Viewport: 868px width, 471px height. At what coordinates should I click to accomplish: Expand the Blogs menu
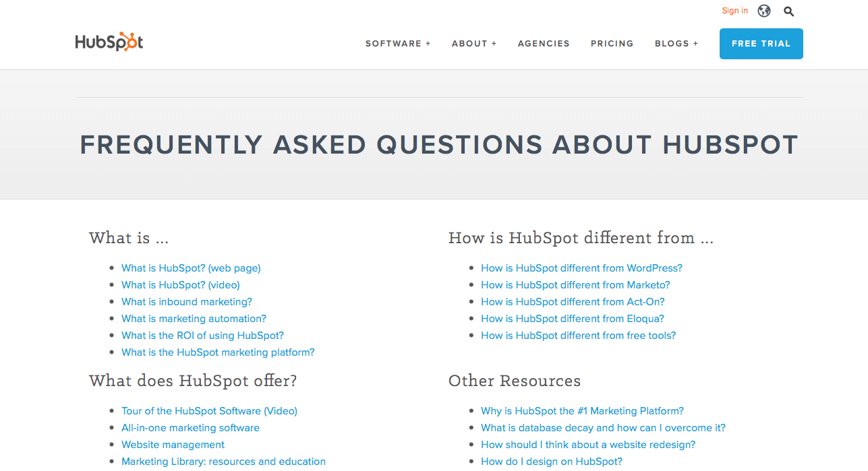pos(676,44)
